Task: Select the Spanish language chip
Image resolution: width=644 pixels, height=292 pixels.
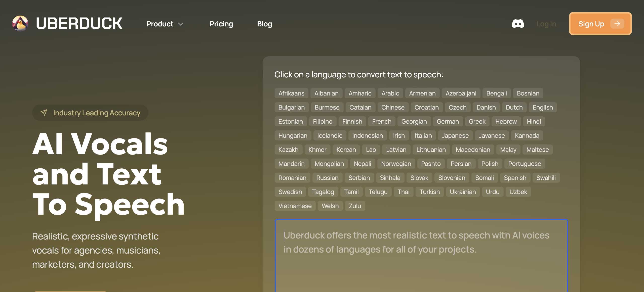Action: click(515, 178)
